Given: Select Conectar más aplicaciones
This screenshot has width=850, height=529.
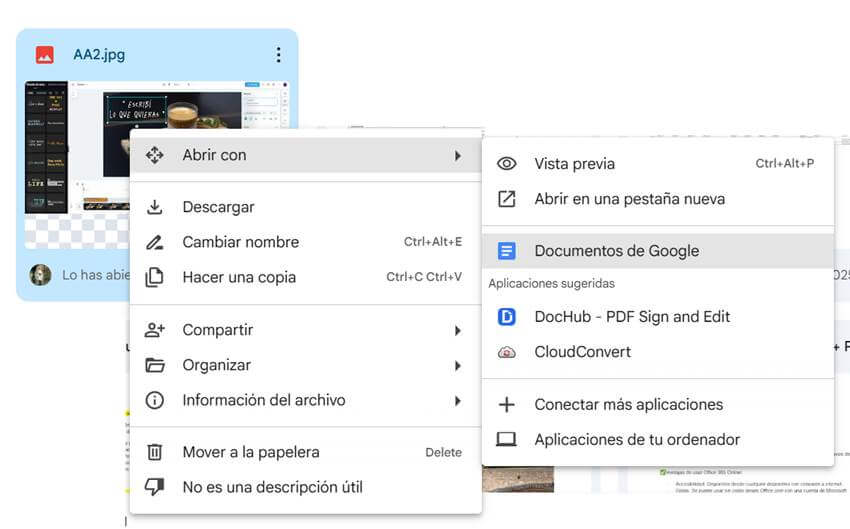Looking at the screenshot, I should (658, 404).
